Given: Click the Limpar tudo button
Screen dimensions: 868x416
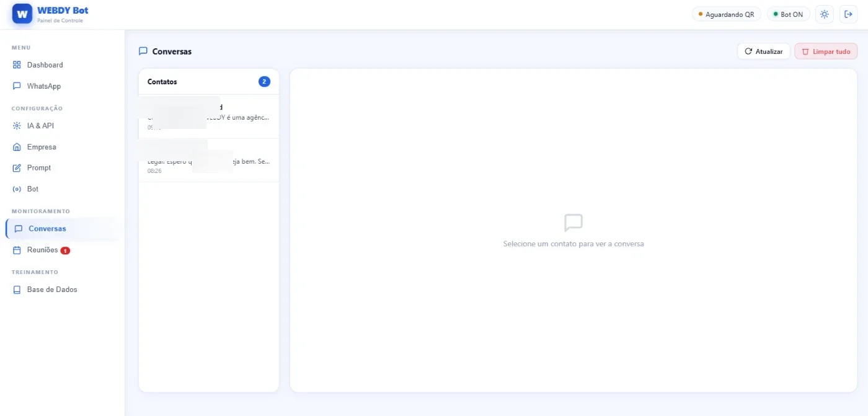Looking at the screenshot, I should pos(826,51).
